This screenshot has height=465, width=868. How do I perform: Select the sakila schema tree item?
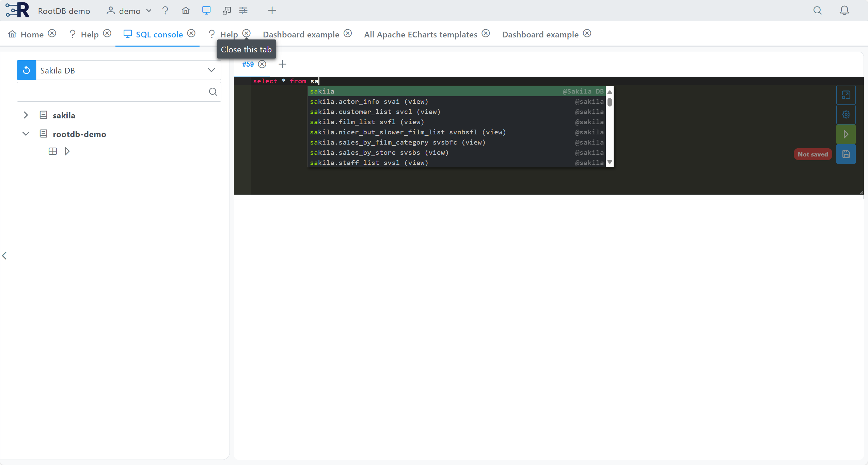coord(64,115)
